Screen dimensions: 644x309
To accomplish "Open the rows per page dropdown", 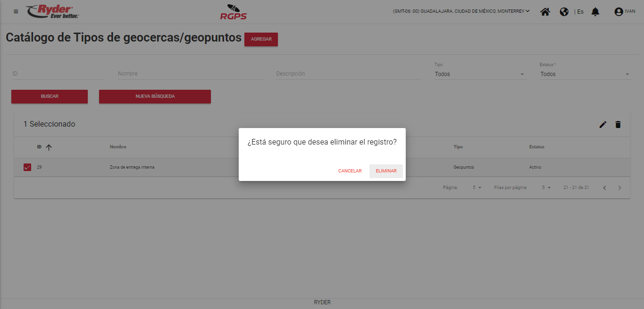I will (546, 188).
